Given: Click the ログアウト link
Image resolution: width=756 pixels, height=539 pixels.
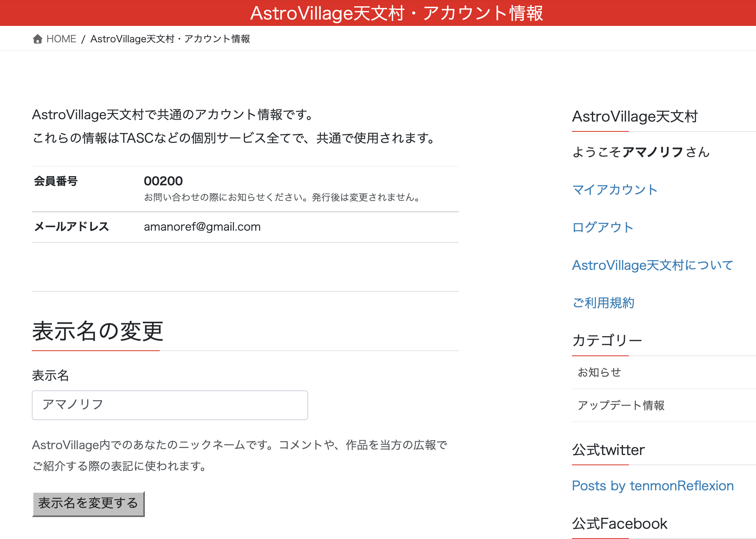Looking at the screenshot, I should [603, 228].
